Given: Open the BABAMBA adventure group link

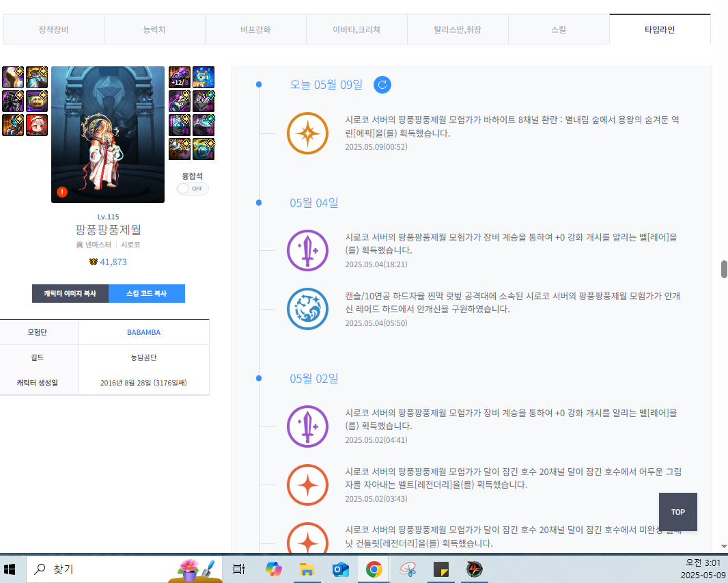Looking at the screenshot, I should click(x=143, y=332).
